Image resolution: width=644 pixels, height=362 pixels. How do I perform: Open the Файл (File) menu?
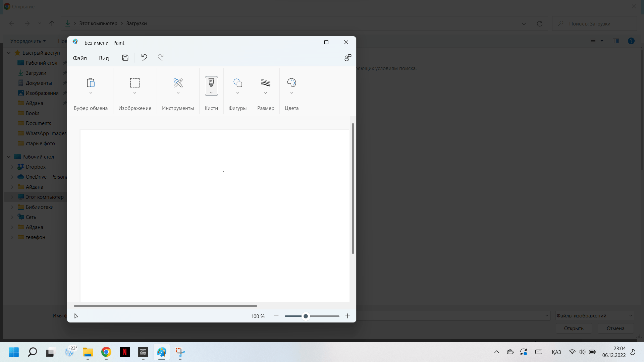79,58
